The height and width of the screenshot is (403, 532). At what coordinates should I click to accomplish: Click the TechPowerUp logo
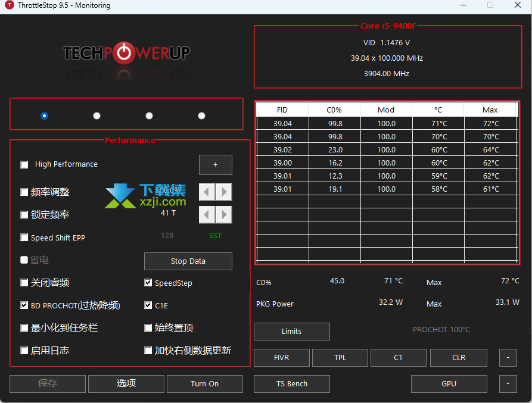point(126,54)
